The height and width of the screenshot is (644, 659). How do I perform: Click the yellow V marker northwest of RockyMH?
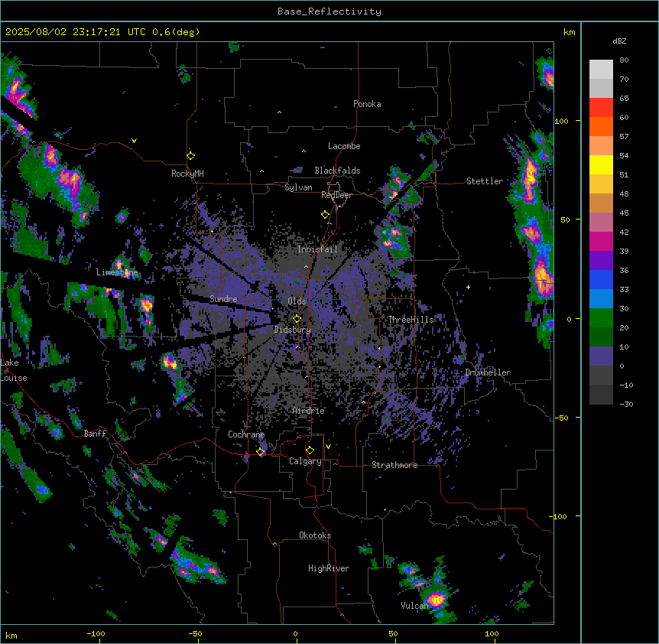(x=134, y=141)
